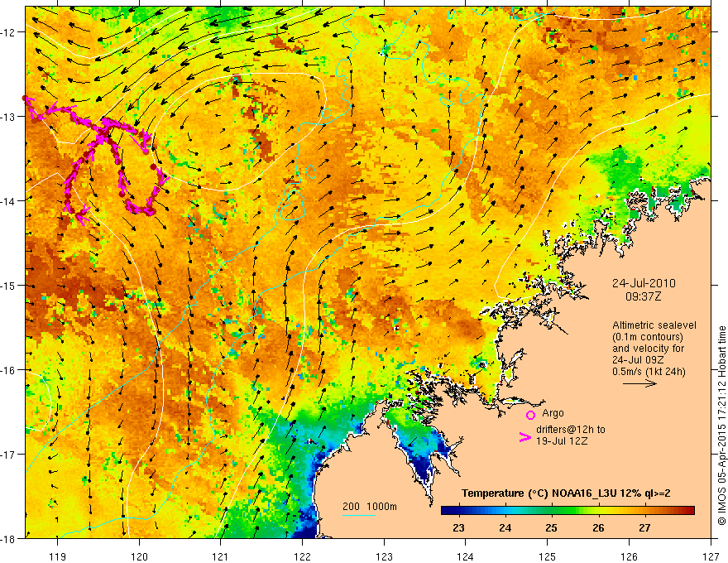Click the longitude axis label 125
This screenshot has width=728, height=563.
tap(548, 556)
